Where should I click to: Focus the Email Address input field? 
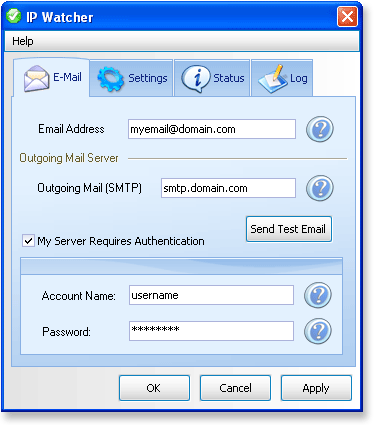point(212,129)
